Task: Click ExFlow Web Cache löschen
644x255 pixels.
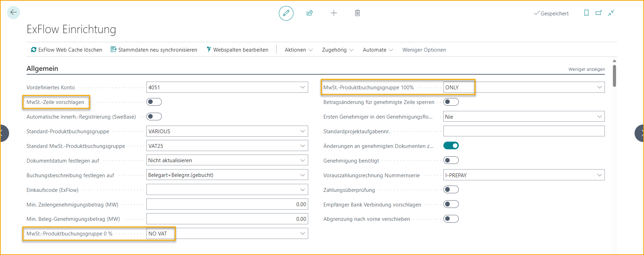Action: 66,50
